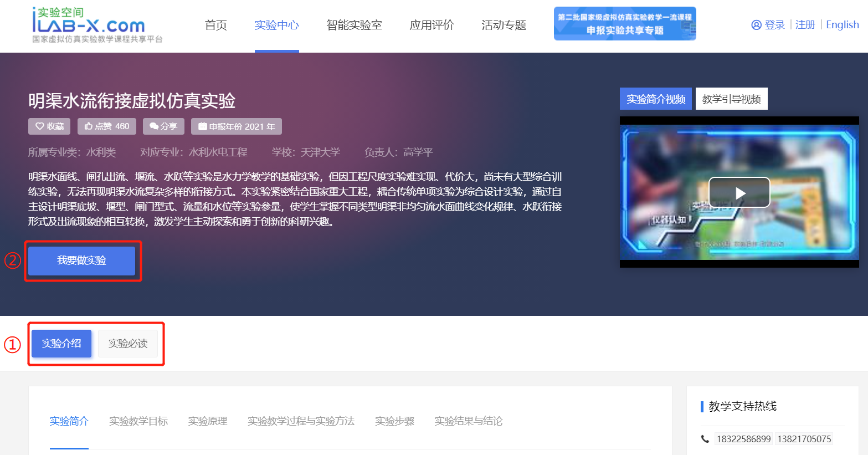Select the 实验必读 tab
Image resolution: width=868 pixels, height=455 pixels.
tap(128, 344)
